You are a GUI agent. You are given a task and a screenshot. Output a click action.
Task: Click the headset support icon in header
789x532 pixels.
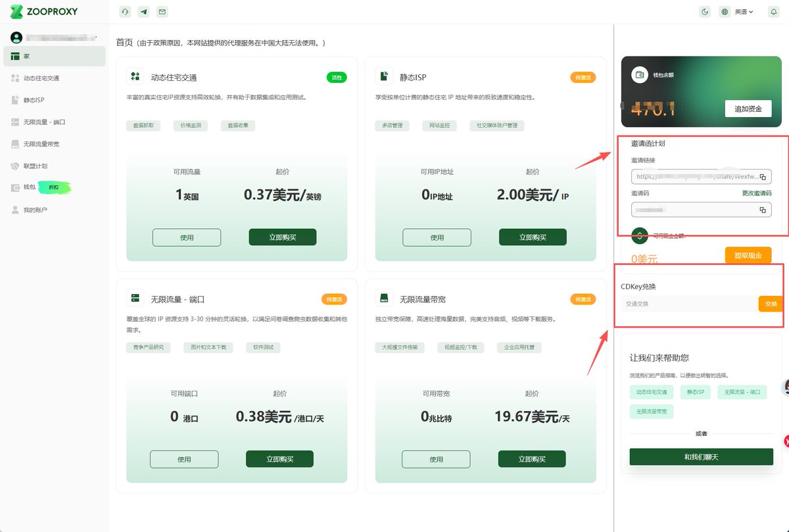[x=125, y=11]
